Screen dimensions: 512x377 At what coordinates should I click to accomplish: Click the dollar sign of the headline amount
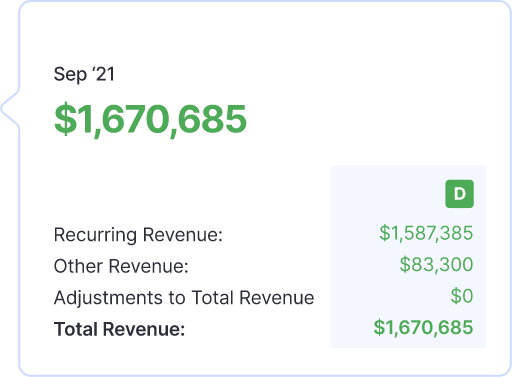65,119
